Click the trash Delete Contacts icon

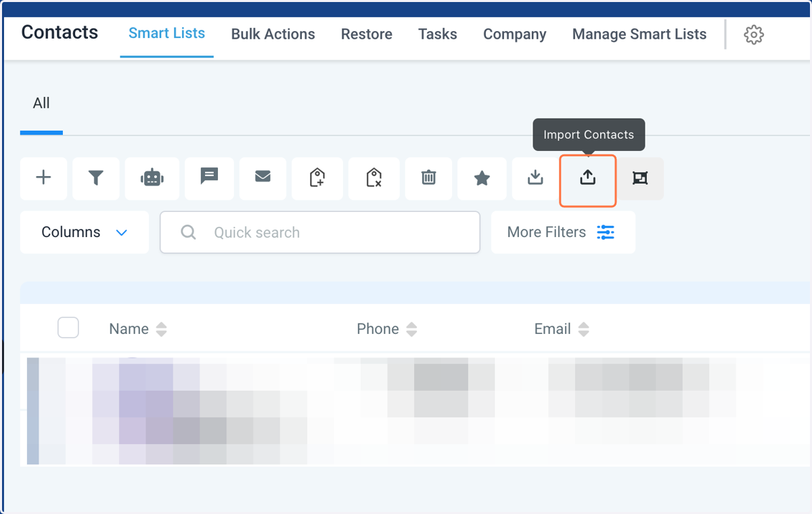click(x=428, y=178)
